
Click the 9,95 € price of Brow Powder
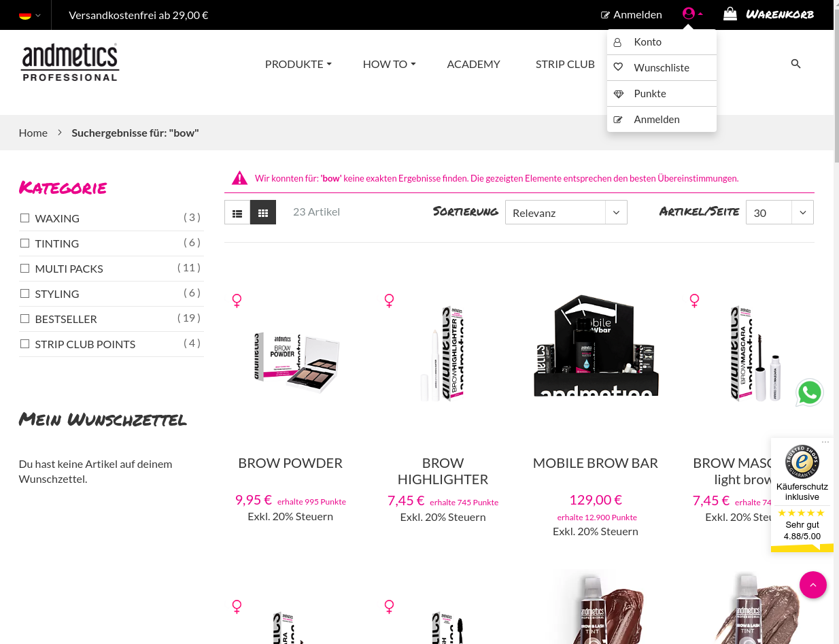point(254,500)
